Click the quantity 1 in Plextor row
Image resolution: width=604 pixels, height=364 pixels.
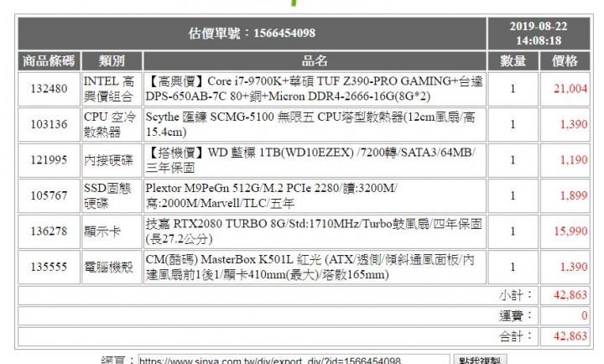point(513,195)
